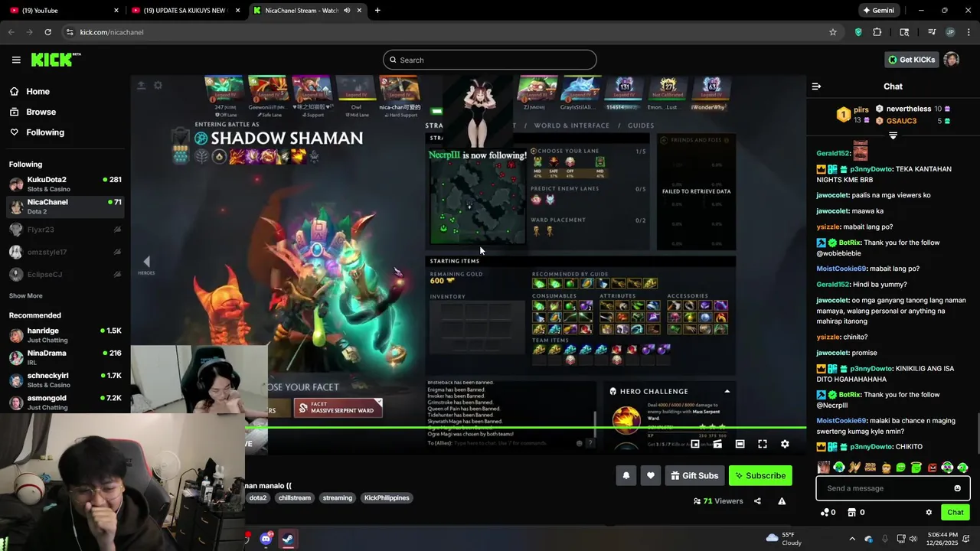Bookmark this page with star icon
Viewport: 980px width, 551px height.
point(833,32)
